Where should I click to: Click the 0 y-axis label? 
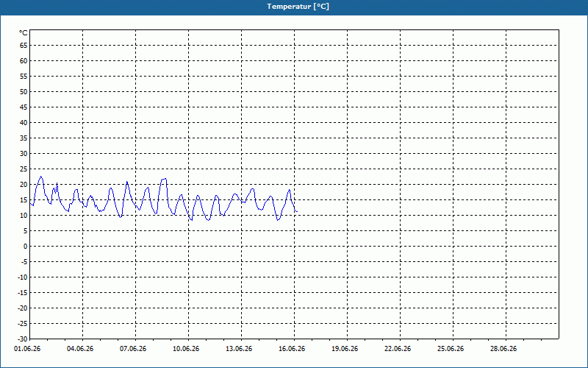pos(26,247)
